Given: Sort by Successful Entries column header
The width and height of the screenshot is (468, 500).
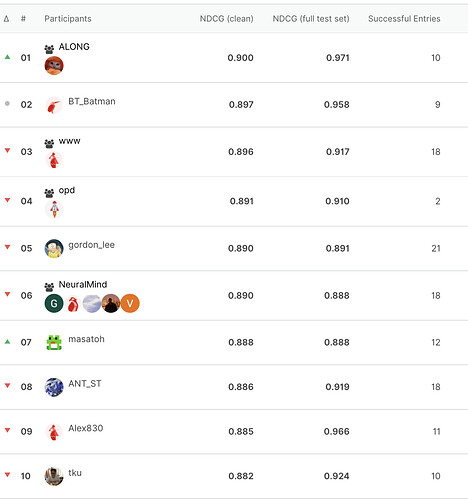Looking at the screenshot, I should coord(404,19).
